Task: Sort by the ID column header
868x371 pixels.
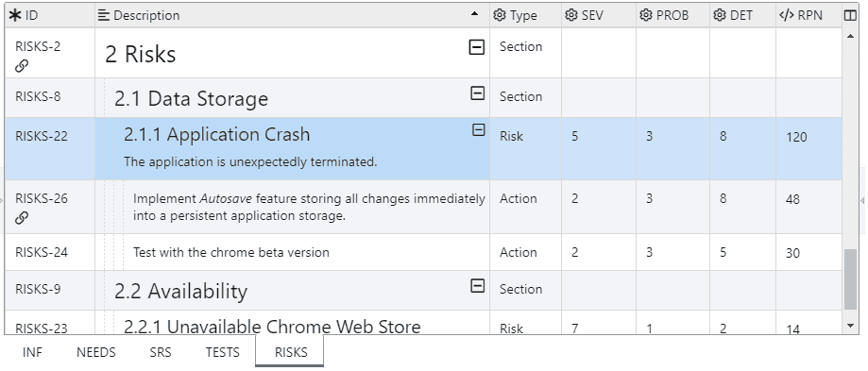Action: [x=50, y=15]
